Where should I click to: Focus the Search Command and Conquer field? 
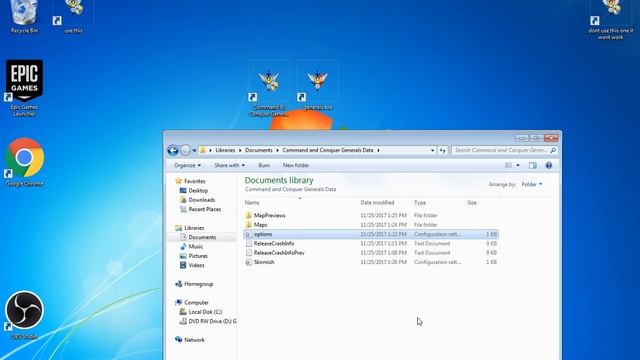coord(504,150)
